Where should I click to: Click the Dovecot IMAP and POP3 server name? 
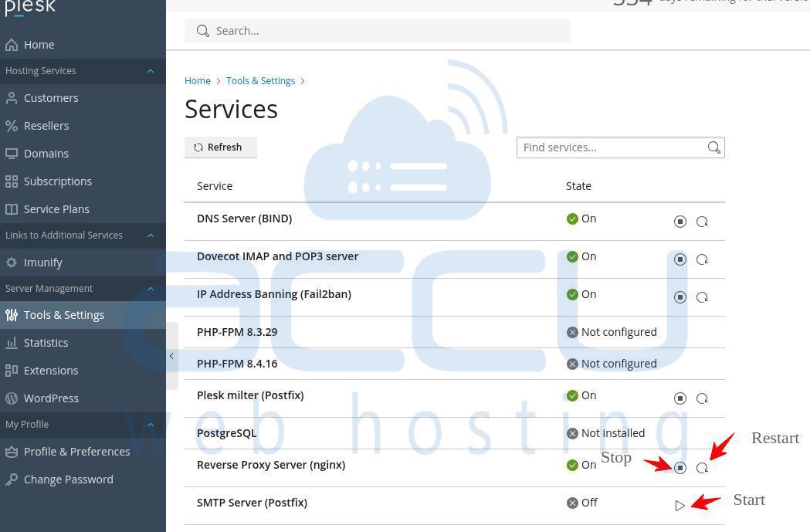tap(277, 256)
